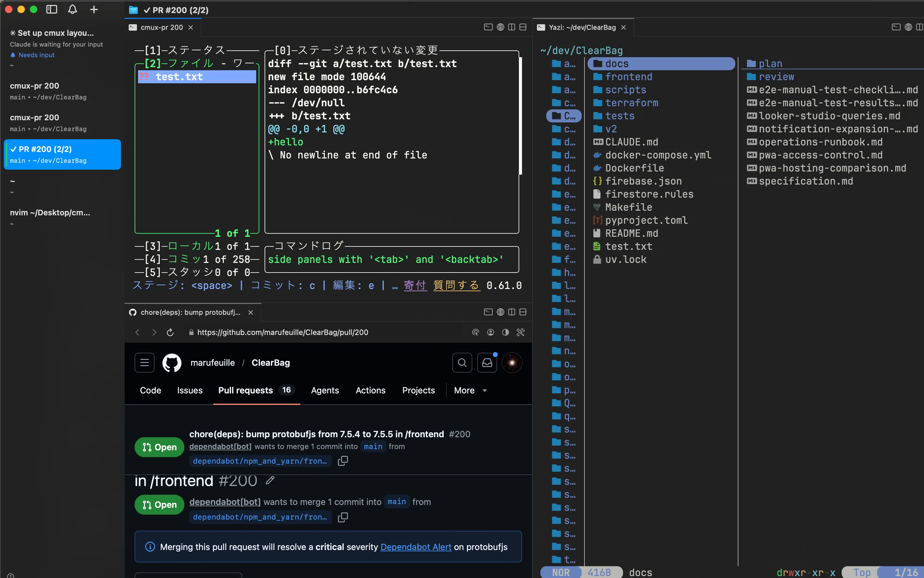Screen dimensions: 924x578
Task: Click the plus new workspace icon
Action: click(x=94, y=10)
